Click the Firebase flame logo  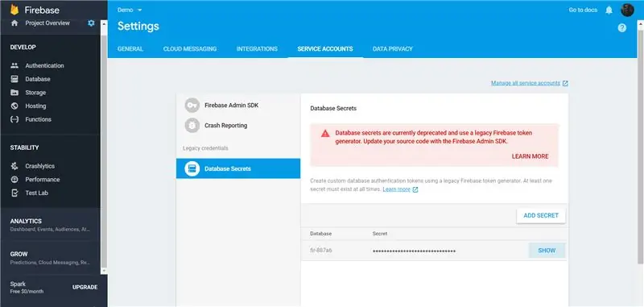coord(14,10)
